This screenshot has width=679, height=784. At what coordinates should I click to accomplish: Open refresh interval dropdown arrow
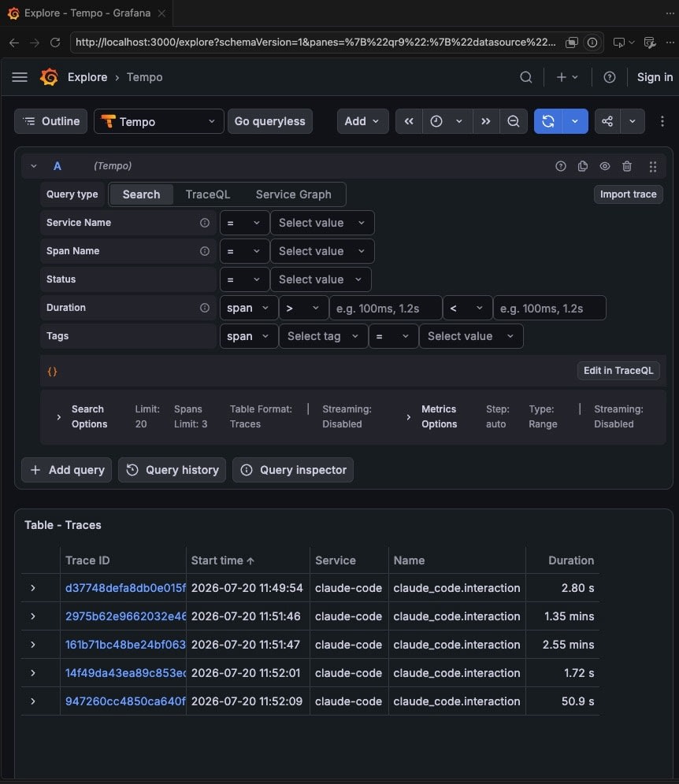point(575,121)
